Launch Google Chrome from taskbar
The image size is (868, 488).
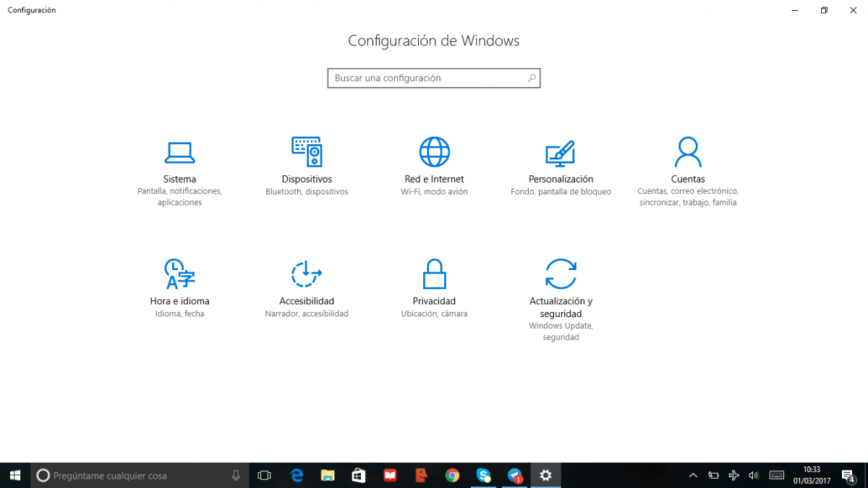(x=452, y=476)
